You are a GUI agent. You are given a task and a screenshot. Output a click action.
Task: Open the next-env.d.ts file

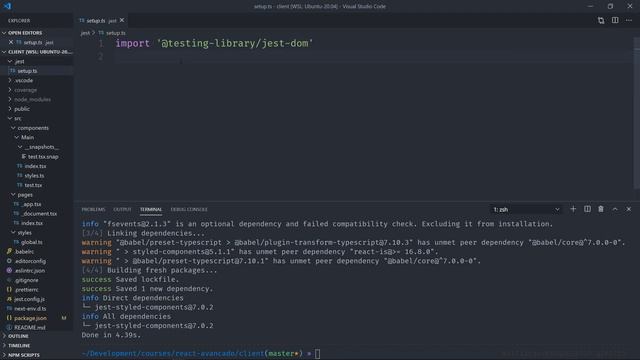click(x=37, y=309)
